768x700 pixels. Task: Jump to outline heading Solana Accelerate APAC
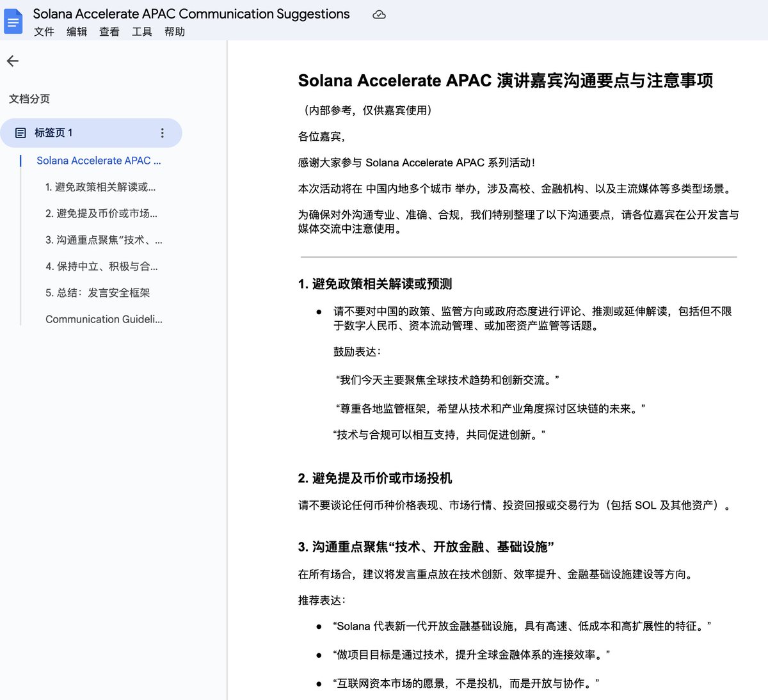coord(99,161)
